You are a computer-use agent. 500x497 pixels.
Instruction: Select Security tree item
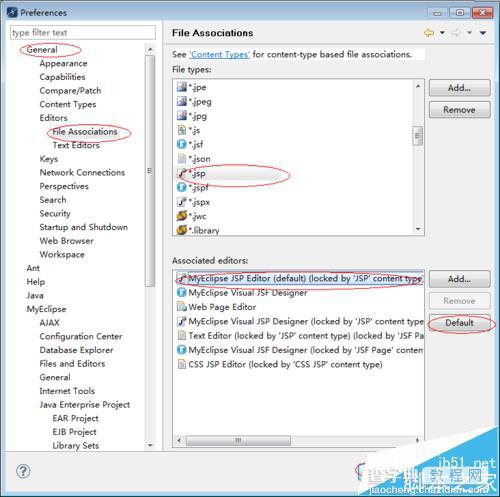tap(55, 213)
